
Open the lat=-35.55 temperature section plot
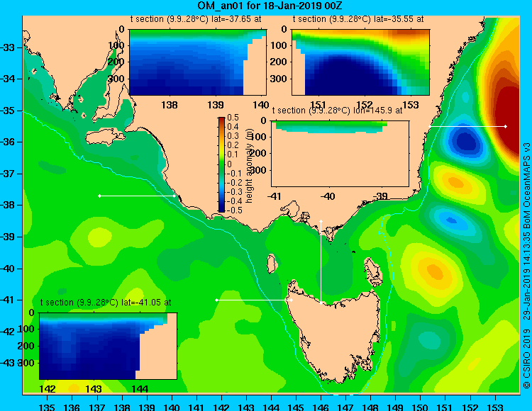tap(360, 62)
